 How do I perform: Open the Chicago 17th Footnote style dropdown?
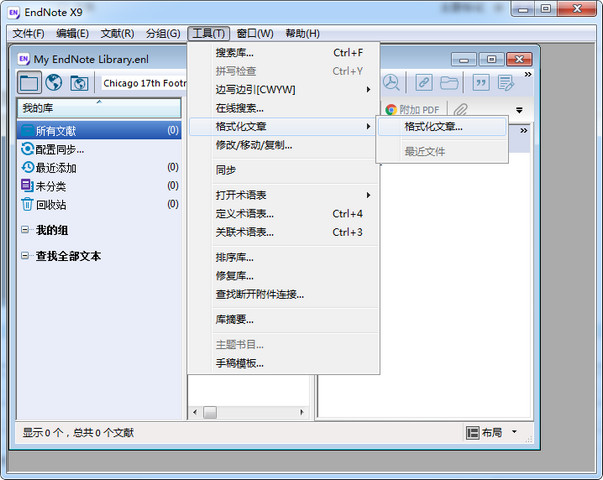pos(145,83)
